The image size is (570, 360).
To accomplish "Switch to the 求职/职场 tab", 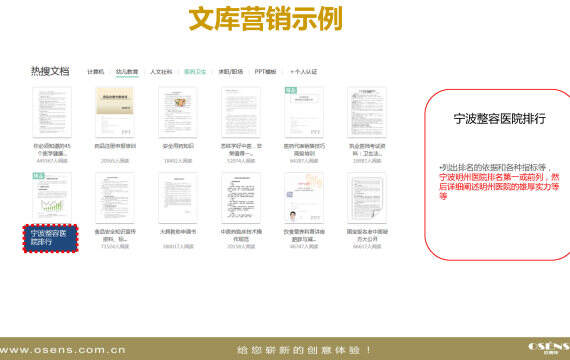I will click(230, 72).
